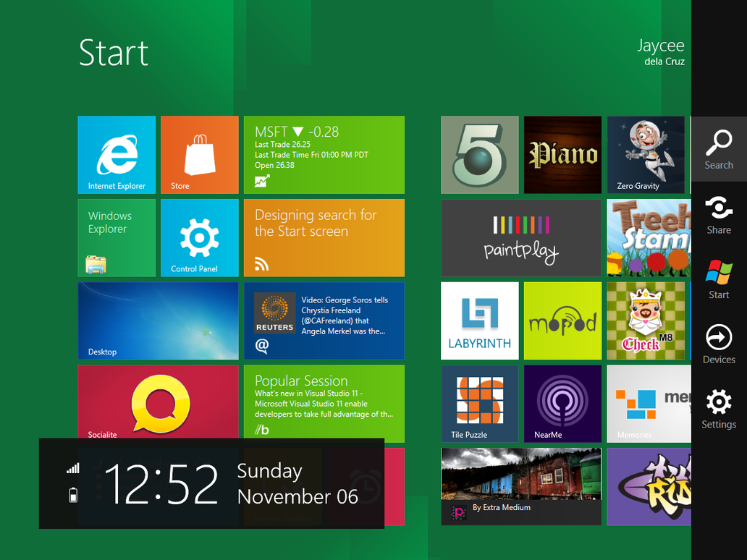Select the Sunday November 06 date text
The height and width of the screenshot is (560, 747).
click(297, 484)
